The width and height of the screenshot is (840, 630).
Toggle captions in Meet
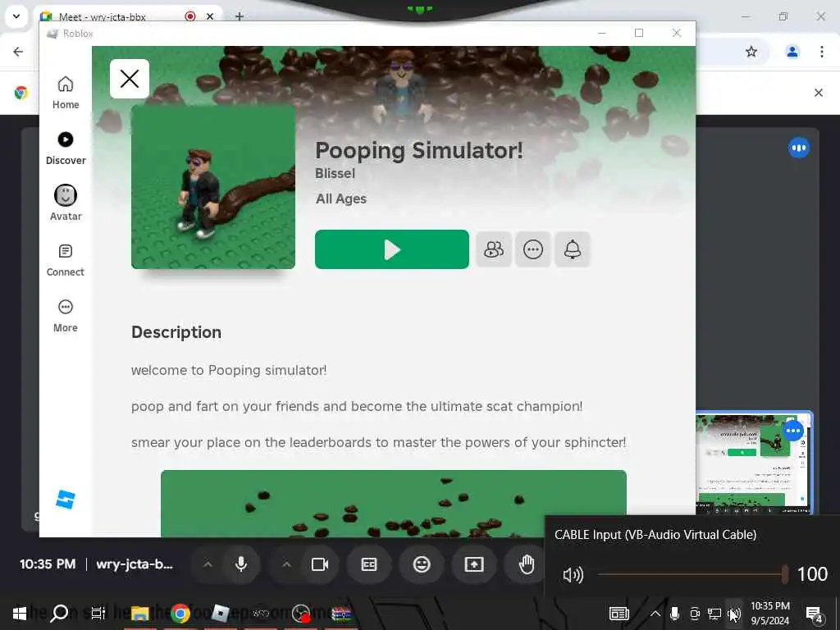click(369, 564)
